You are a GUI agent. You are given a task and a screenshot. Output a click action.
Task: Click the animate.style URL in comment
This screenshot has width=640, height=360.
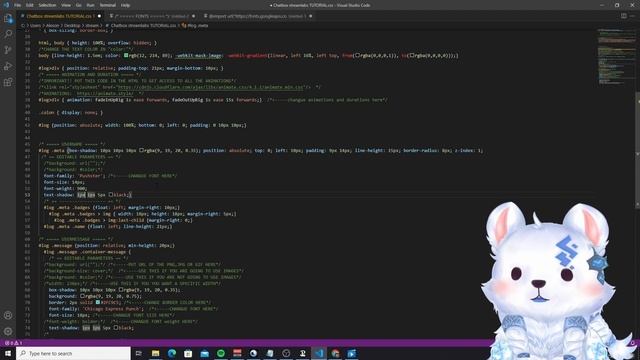click(x=105, y=93)
